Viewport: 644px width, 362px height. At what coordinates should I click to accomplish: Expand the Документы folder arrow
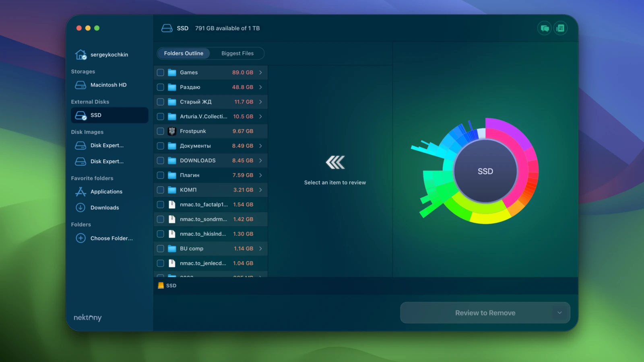pos(260,146)
